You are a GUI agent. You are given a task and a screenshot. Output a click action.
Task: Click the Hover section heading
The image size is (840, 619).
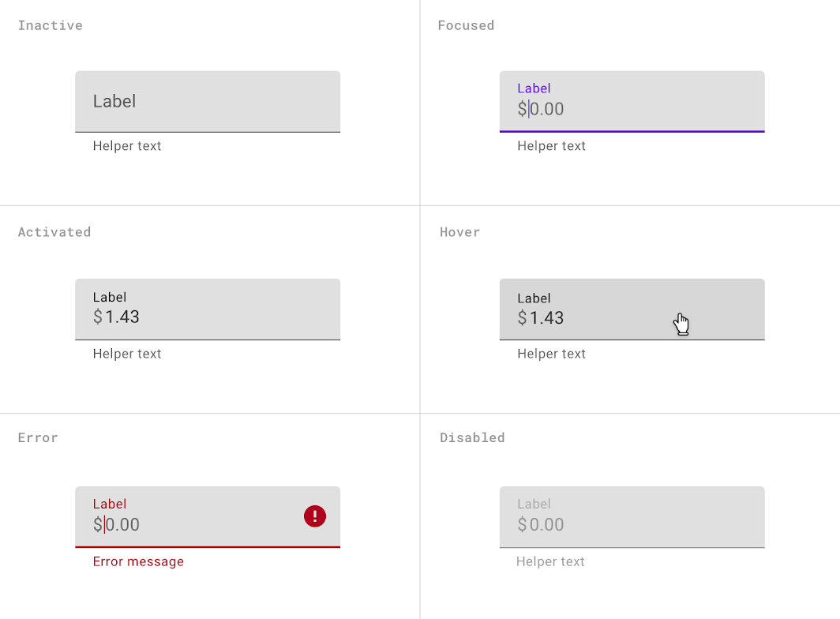point(459,232)
